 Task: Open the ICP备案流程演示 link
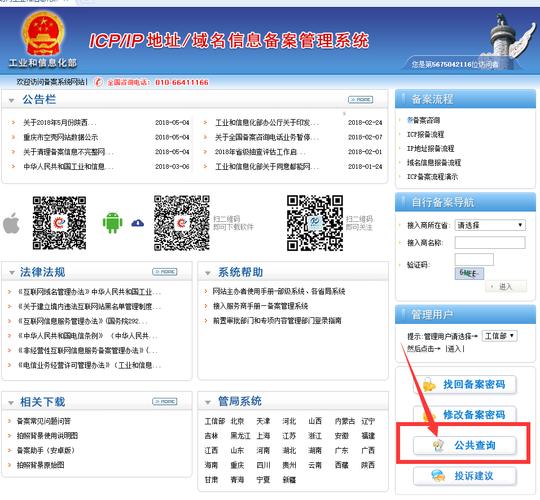(433, 177)
